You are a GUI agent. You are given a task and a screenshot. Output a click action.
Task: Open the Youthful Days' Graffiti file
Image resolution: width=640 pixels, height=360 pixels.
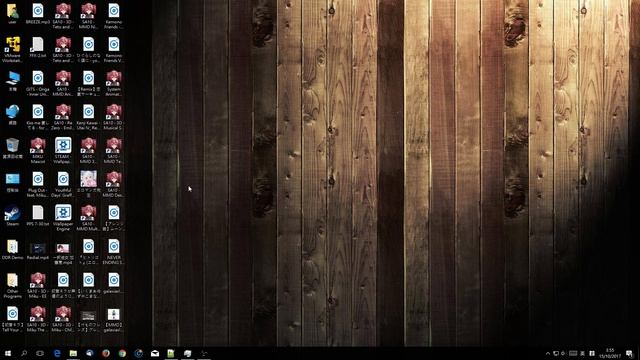[63, 184]
